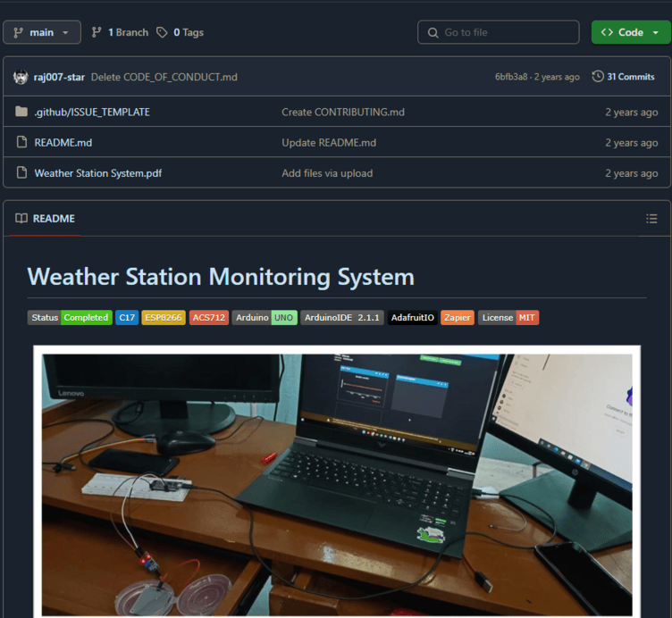672x618 pixels.
Task: Expand the green Code button dropdown arrow
Action: point(655,32)
